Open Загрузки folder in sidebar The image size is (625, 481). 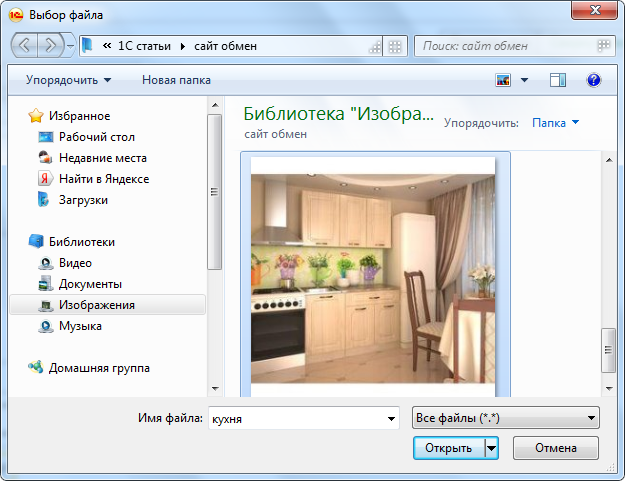tap(83, 200)
